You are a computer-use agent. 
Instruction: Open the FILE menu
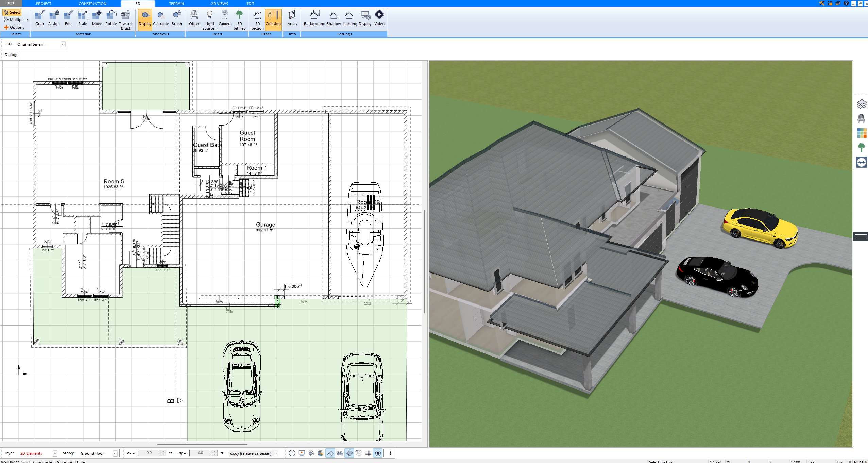[x=11, y=4]
